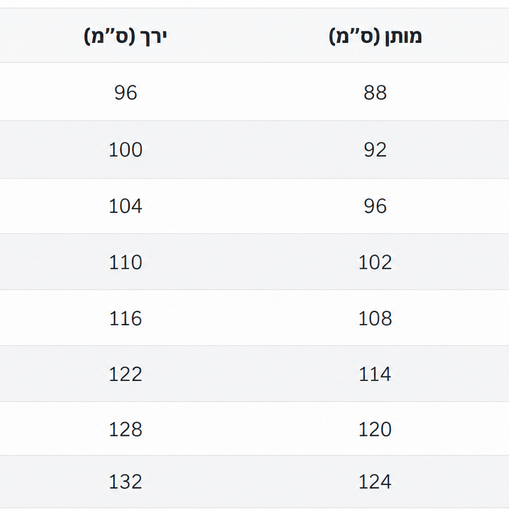
Task: Click waist value 124 cell
Action: [375, 482]
